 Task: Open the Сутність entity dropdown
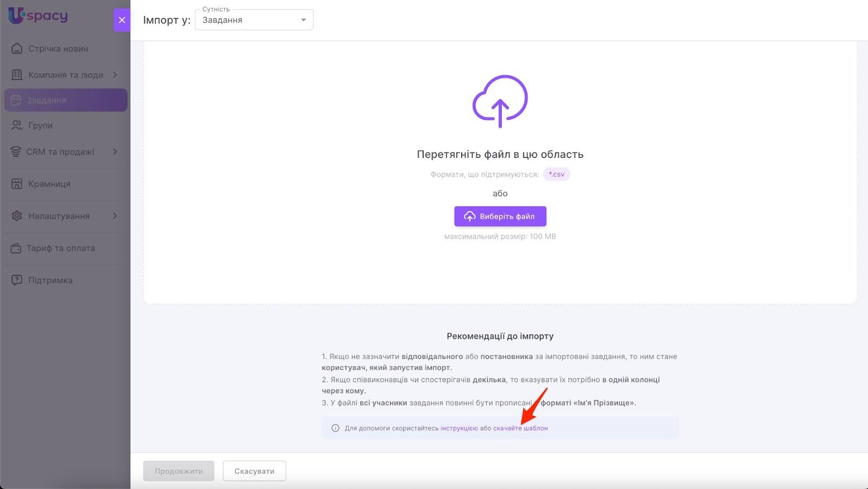pos(254,20)
